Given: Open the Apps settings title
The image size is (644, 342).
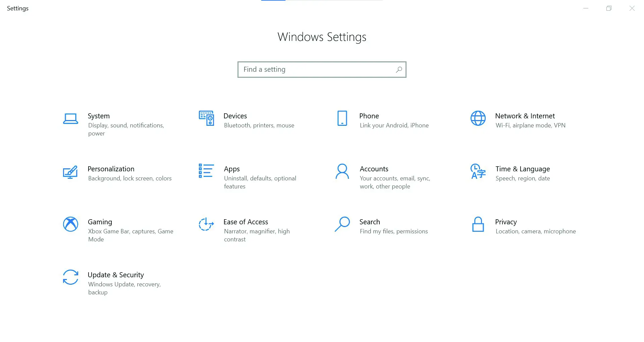Looking at the screenshot, I should pyautogui.click(x=232, y=169).
